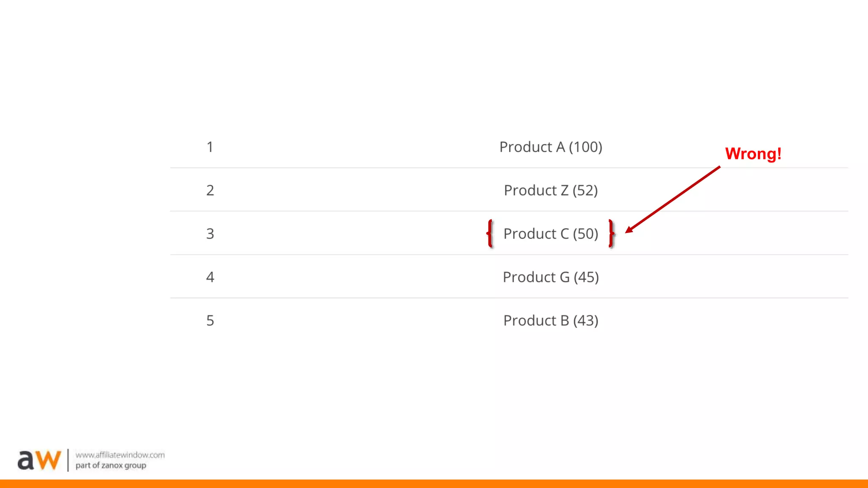Screen dimensions: 868x488
Task: Click the aw logo icon
Action: [x=39, y=460]
